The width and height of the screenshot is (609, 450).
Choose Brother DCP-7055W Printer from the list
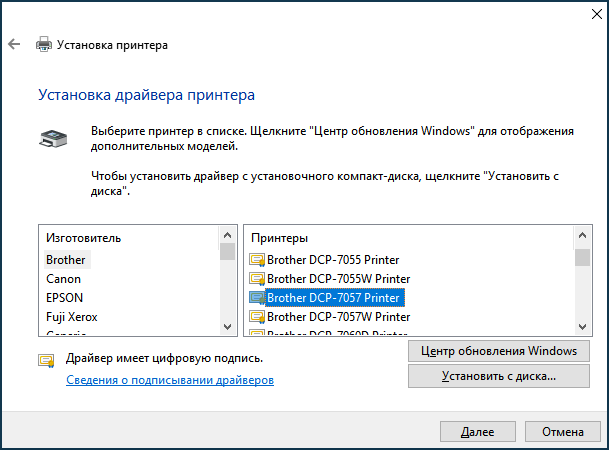coord(338,279)
